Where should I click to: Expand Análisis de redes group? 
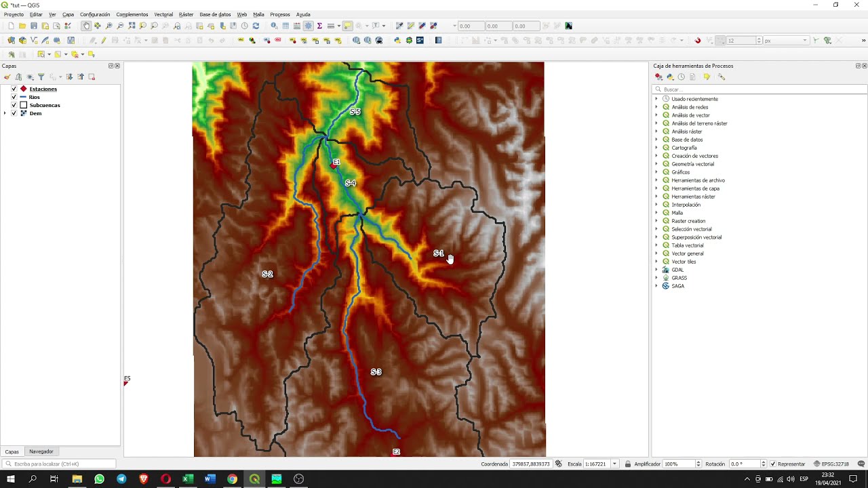(656, 107)
